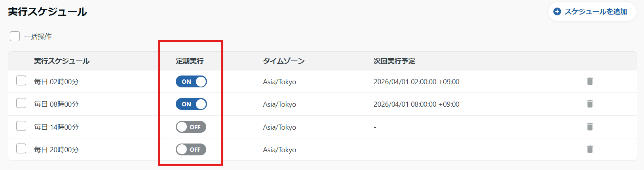Click the 定期実行 column header

click(x=190, y=61)
